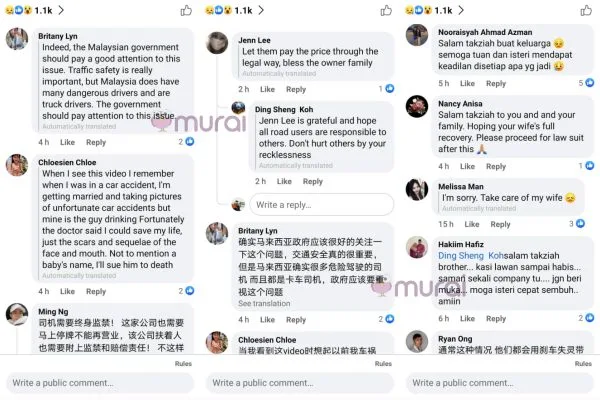Like Ding Sheng Koh's reply

284,181
